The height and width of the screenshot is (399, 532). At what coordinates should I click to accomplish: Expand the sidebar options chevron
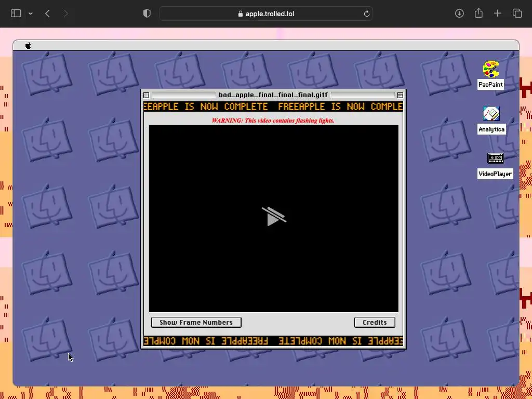(x=31, y=14)
